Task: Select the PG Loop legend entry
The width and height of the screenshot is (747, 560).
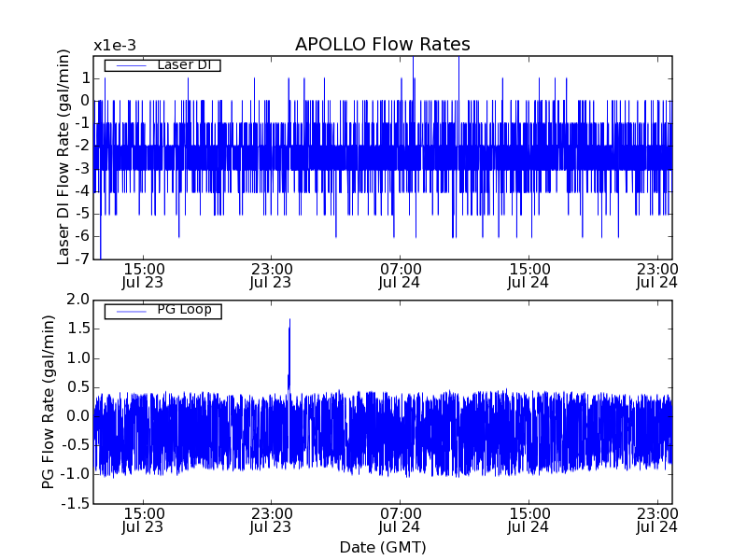Action: (162, 311)
